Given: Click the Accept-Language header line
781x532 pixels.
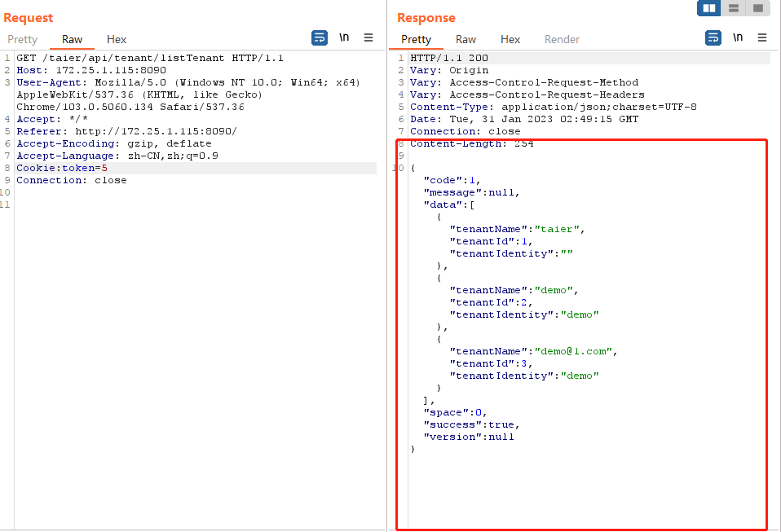Looking at the screenshot, I should pos(117,156).
